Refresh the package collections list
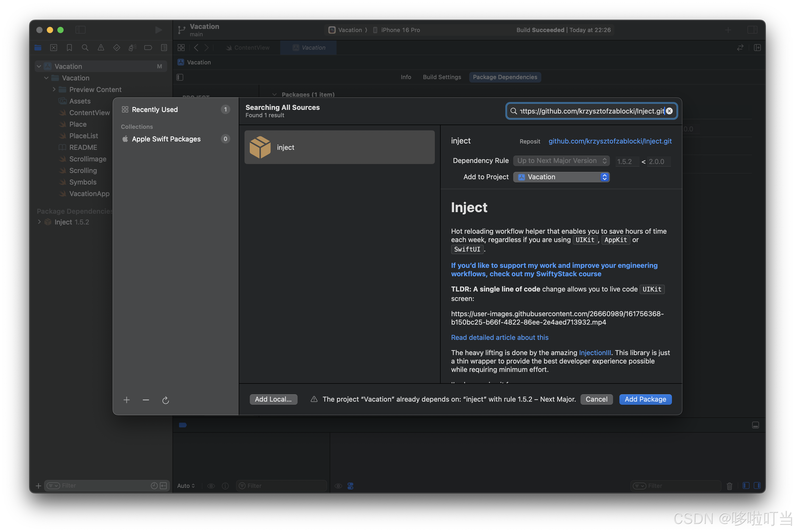 pyautogui.click(x=166, y=400)
